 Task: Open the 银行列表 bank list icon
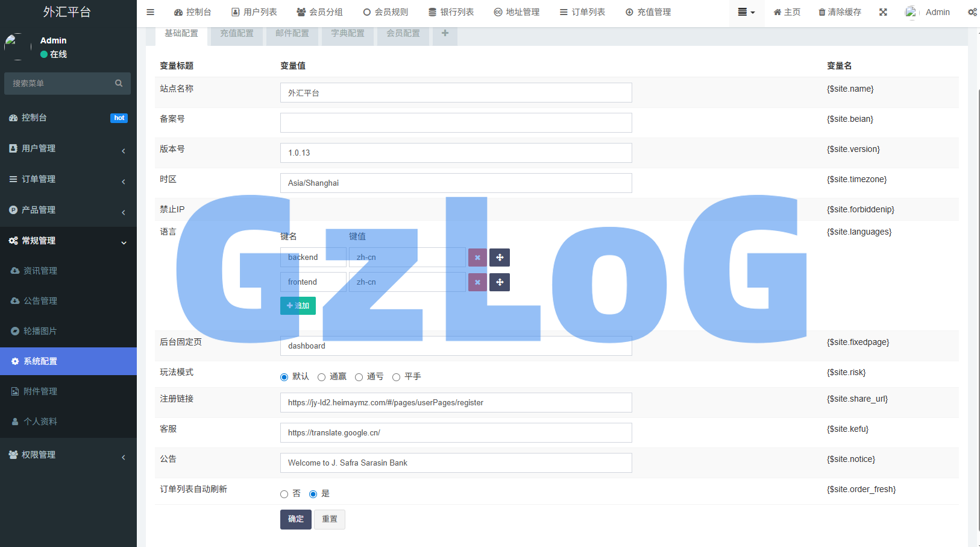pos(451,11)
